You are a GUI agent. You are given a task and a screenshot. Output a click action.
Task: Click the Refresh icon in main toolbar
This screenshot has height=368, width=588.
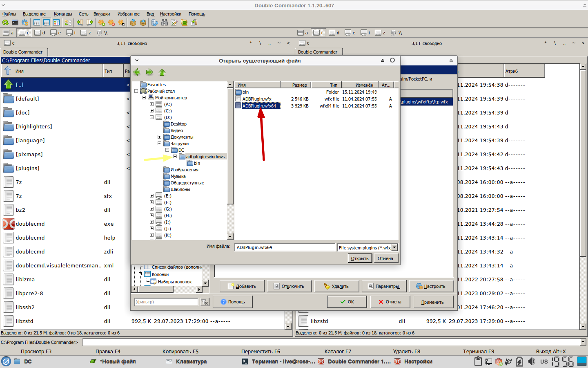pos(5,22)
